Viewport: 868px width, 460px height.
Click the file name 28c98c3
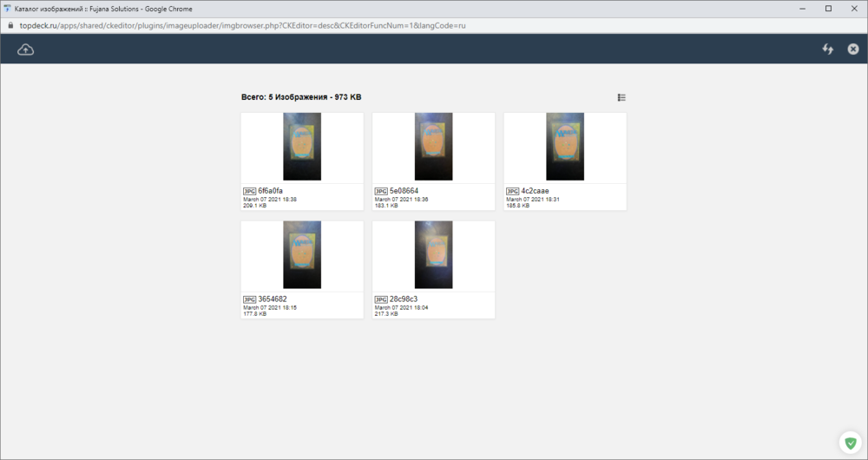404,299
